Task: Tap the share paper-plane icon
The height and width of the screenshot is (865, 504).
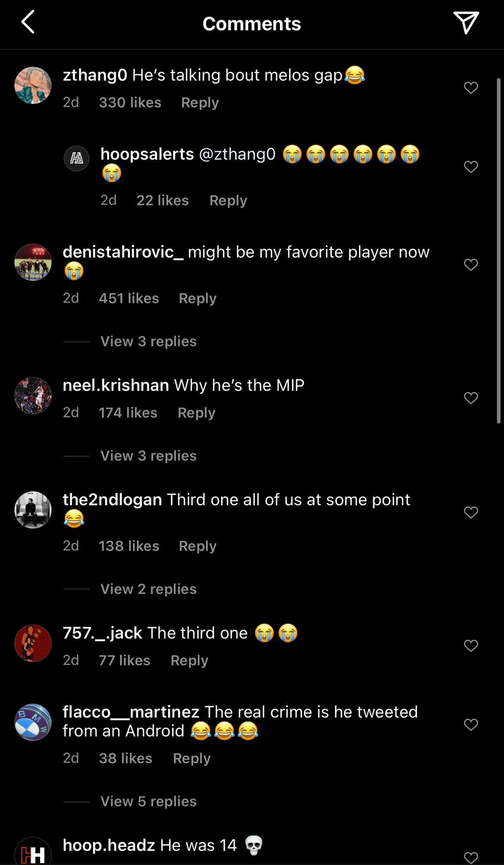Action: (x=466, y=22)
